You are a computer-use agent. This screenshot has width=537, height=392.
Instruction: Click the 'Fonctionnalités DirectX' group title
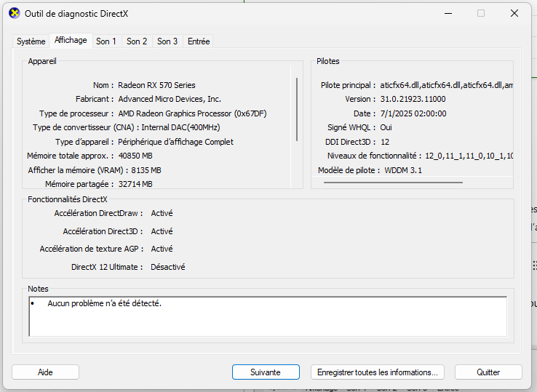tap(68, 199)
